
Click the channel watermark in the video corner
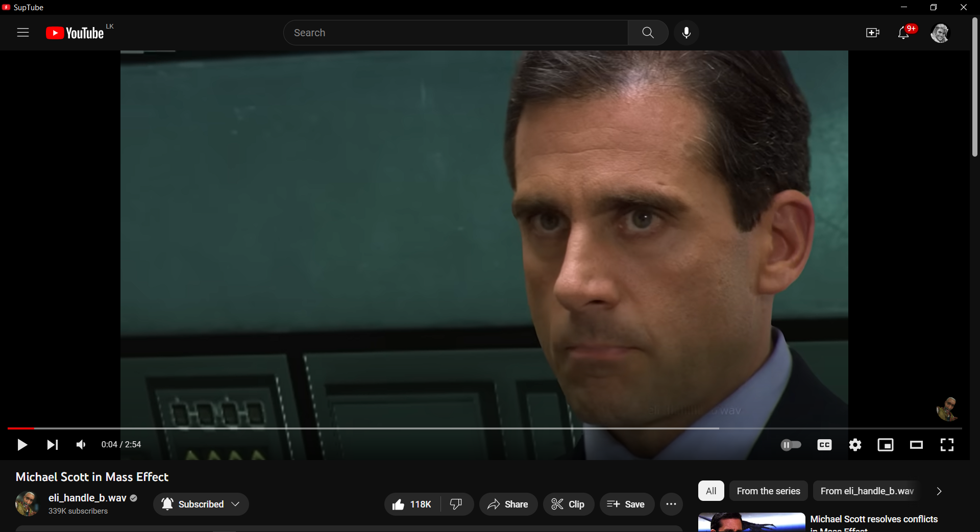[x=947, y=409]
